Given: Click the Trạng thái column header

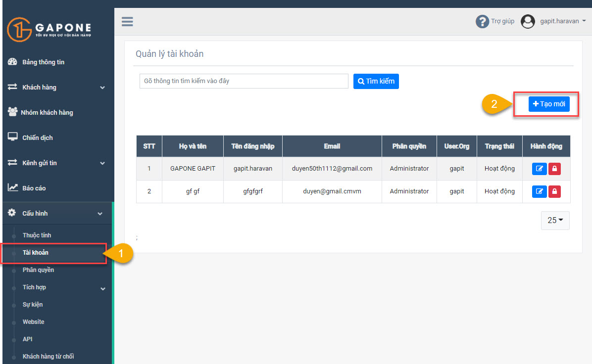Looking at the screenshot, I should pyautogui.click(x=499, y=146).
